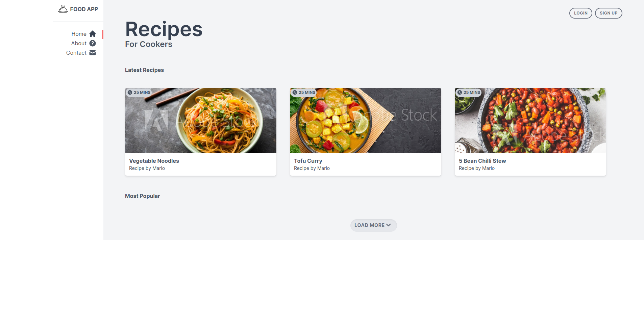Click the 25 MINS badge on Tofu Curry

click(304, 92)
